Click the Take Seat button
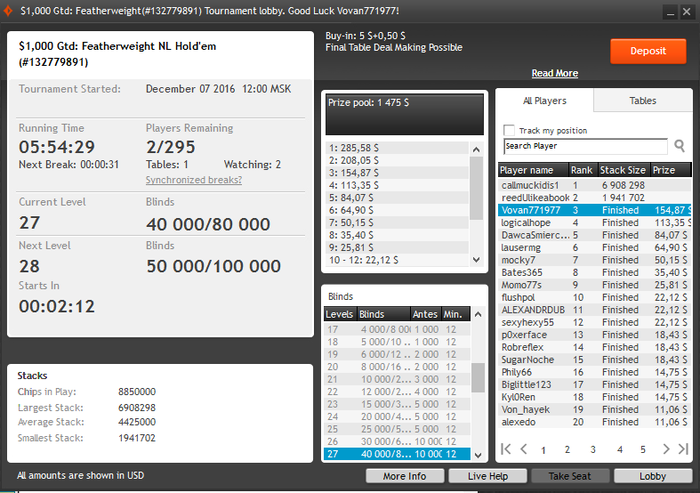The image size is (700, 493). [x=570, y=476]
